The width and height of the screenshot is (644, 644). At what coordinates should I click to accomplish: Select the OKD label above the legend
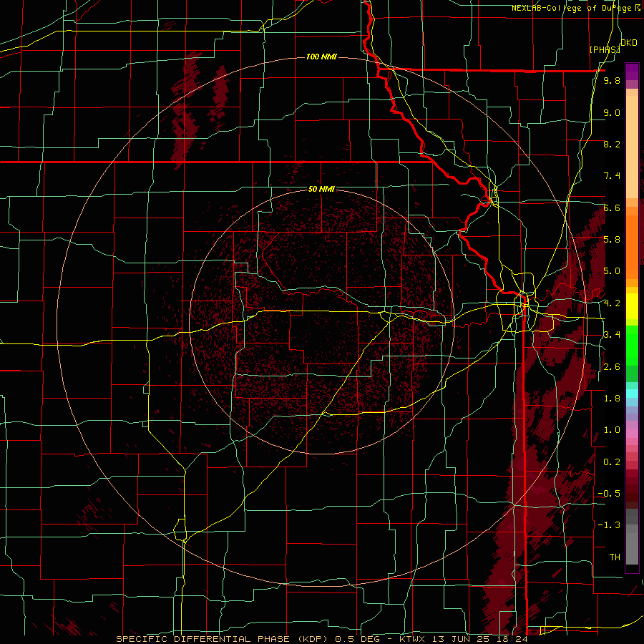[x=629, y=43]
